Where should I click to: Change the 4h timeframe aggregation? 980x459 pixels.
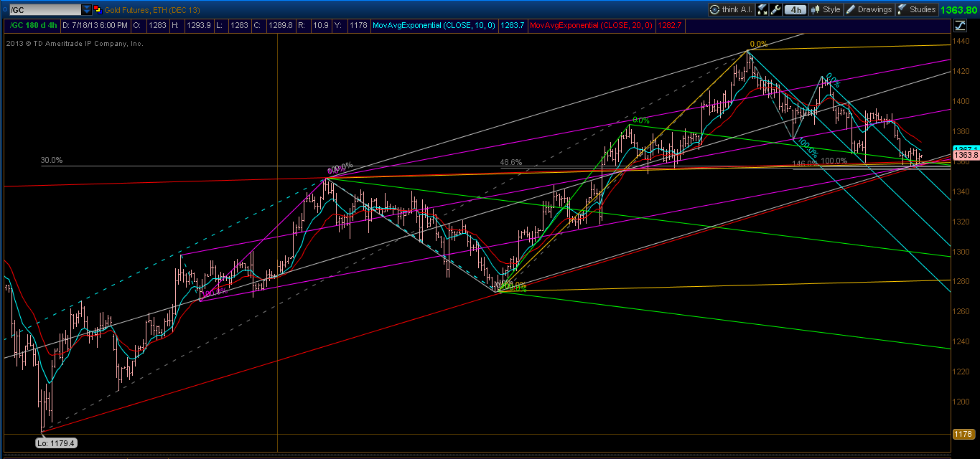click(795, 9)
